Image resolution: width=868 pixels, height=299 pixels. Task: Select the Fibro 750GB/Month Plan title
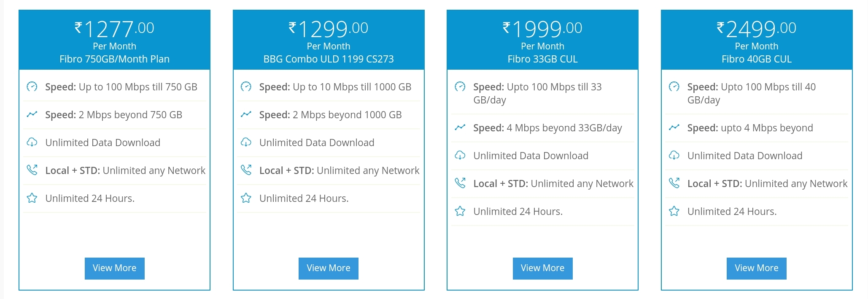click(x=114, y=59)
